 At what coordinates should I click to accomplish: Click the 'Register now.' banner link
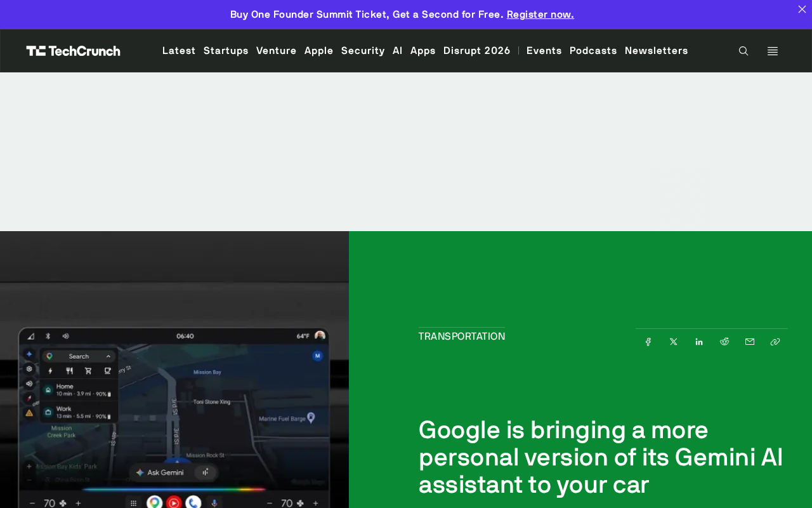540,15
